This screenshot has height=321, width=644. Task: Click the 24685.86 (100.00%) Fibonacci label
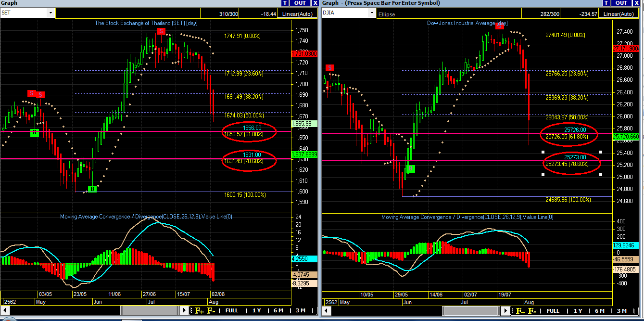point(568,199)
